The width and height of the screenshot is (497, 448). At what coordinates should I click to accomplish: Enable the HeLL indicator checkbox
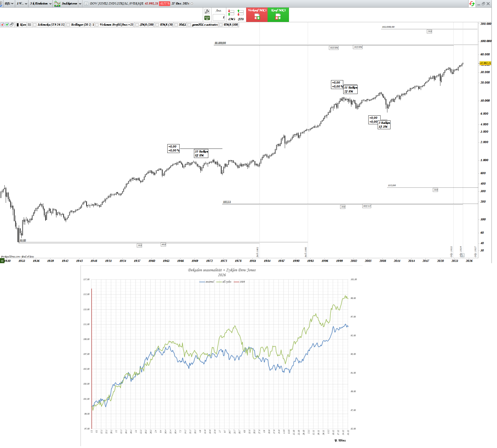(176, 25)
